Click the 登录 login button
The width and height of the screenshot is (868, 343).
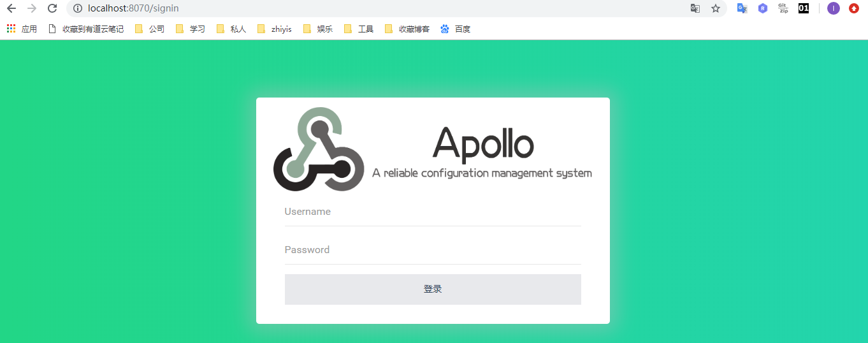tap(433, 289)
